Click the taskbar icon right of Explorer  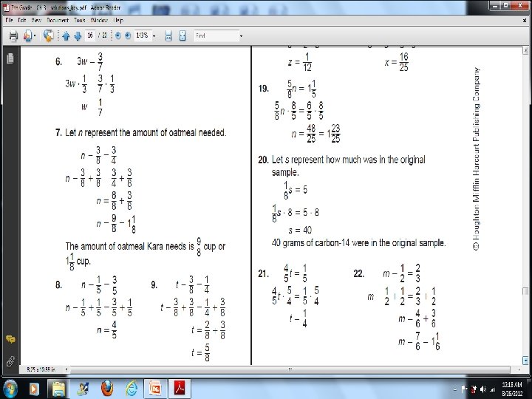(83, 389)
